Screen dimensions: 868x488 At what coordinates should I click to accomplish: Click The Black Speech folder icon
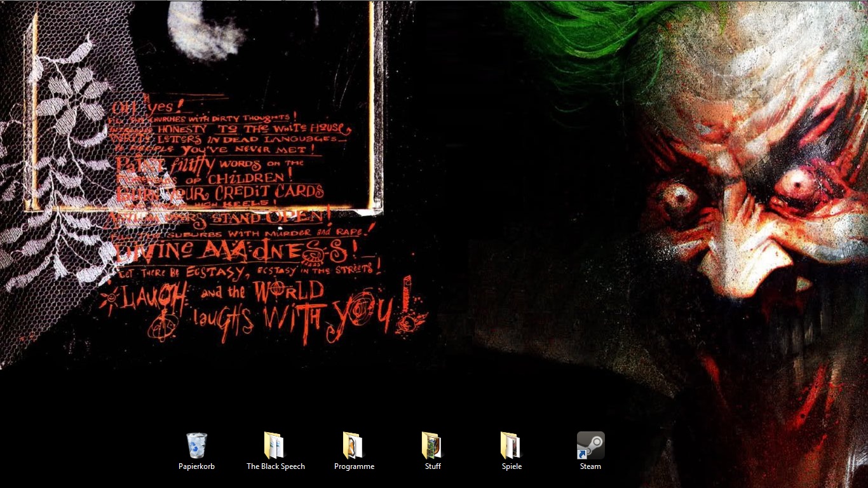(x=275, y=445)
